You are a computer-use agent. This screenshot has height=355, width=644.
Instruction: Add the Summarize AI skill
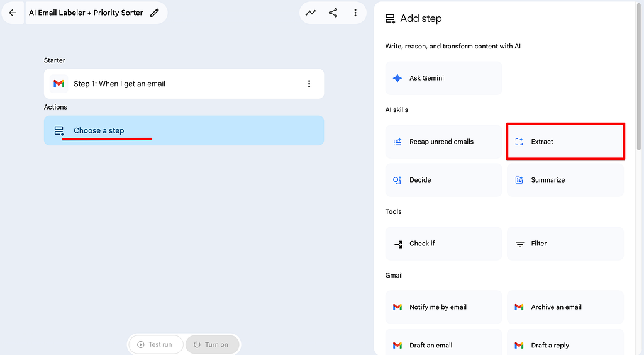point(565,180)
